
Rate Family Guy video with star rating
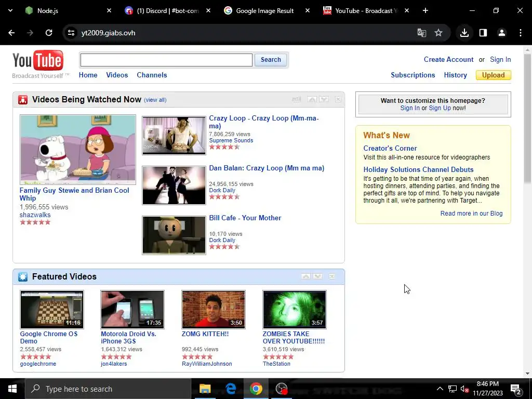tap(35, 222)
